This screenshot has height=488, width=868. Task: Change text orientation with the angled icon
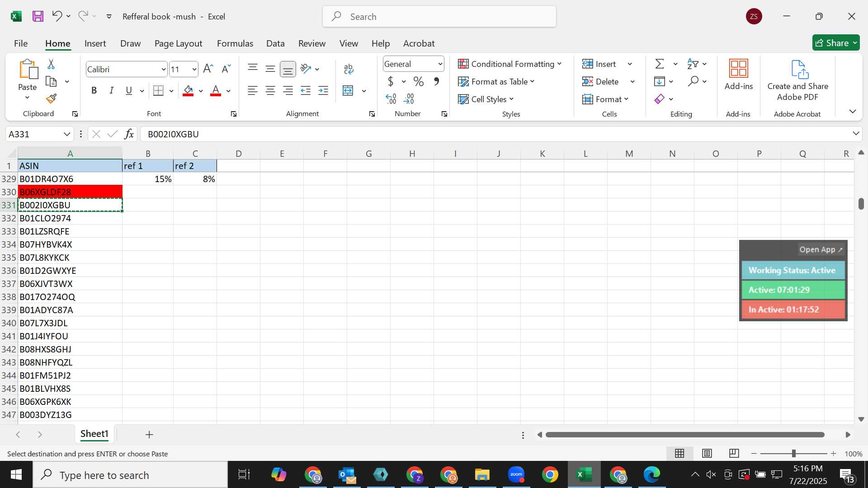(x=306, y=69)
